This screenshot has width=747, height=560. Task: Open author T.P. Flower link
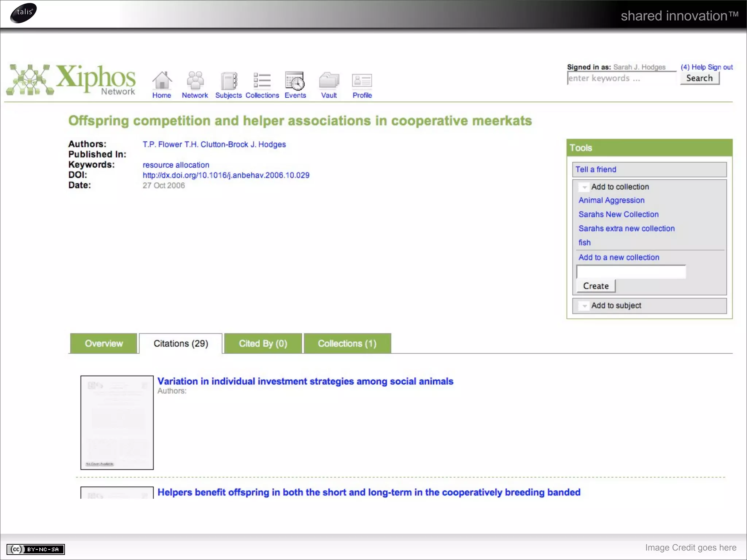(162, 144)
